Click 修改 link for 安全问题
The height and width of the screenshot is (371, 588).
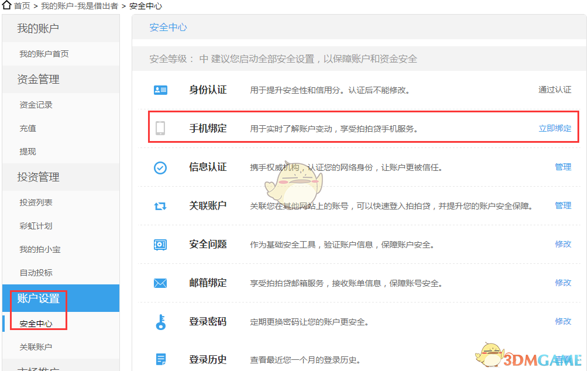[563, 244]
